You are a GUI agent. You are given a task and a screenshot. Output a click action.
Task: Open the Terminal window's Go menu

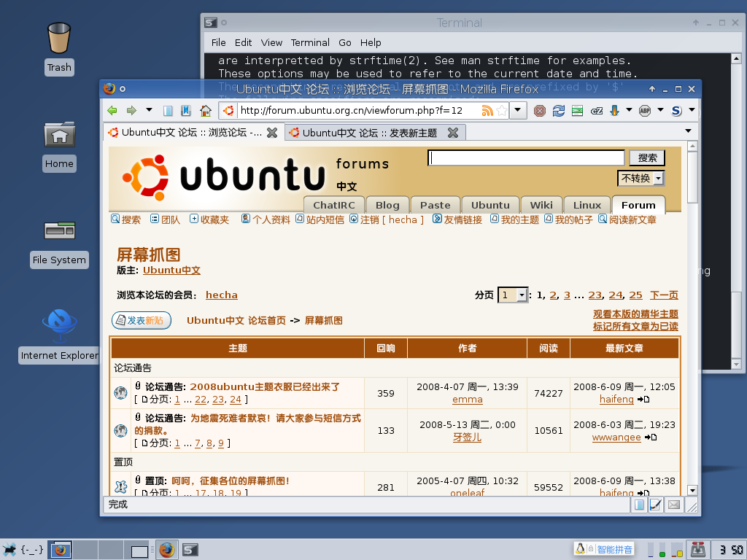coord(345,43)
